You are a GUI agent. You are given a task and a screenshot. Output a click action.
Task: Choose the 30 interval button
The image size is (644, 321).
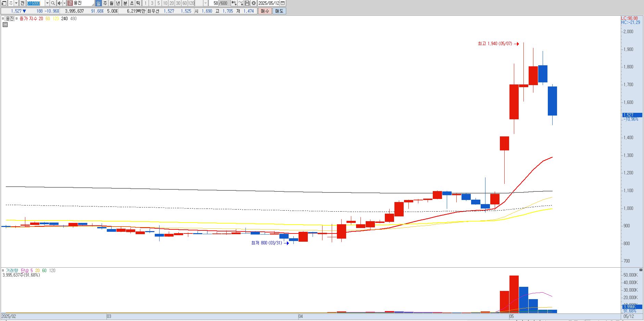coord(178,3)
